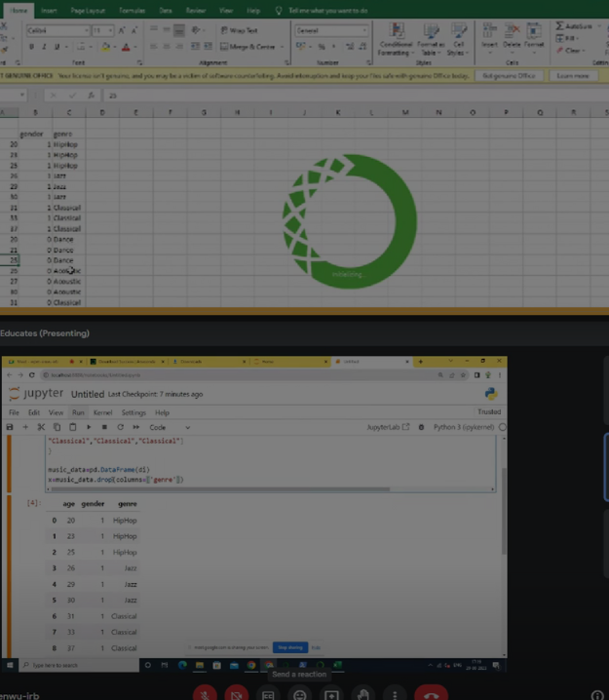Open Cell Styles gallery
Image resolution: width=609 pixels, height=700 pixels.
(x=458, y=39)
